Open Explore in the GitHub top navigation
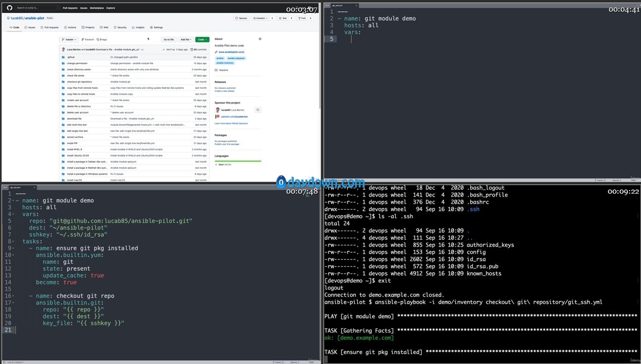Screen dimensions: 641x364 pos(111,8)
